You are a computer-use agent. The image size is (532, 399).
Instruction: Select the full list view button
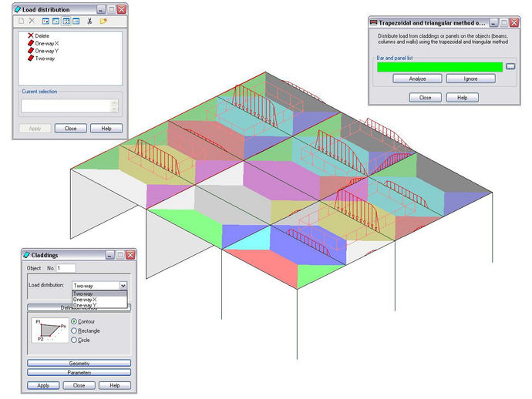pos(76,21)
